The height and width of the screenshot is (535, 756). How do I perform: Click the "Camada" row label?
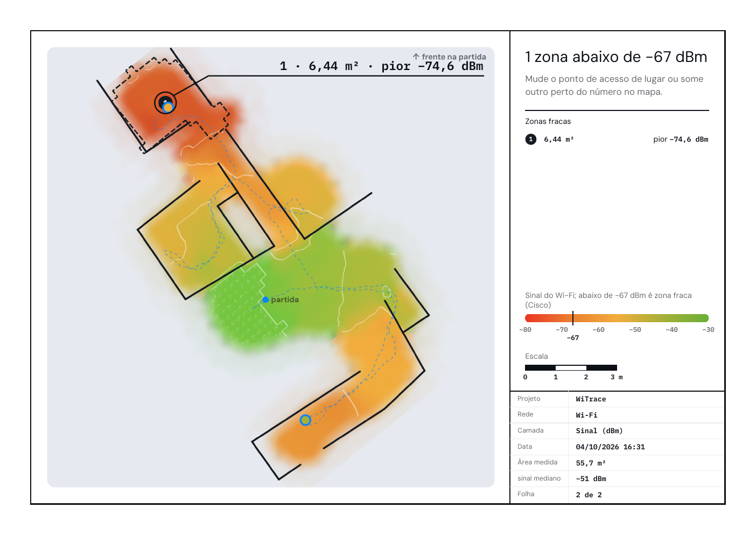(530, 430)
